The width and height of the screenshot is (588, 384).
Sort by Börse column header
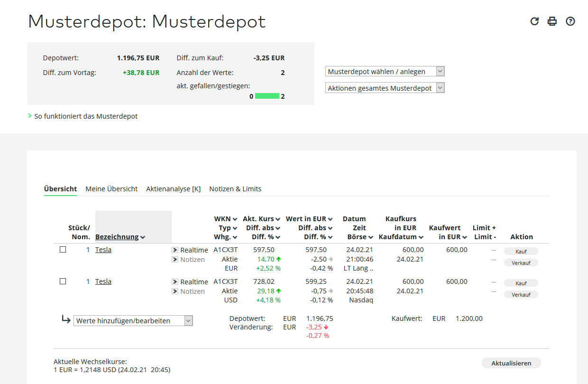click(x=360, y=237)
